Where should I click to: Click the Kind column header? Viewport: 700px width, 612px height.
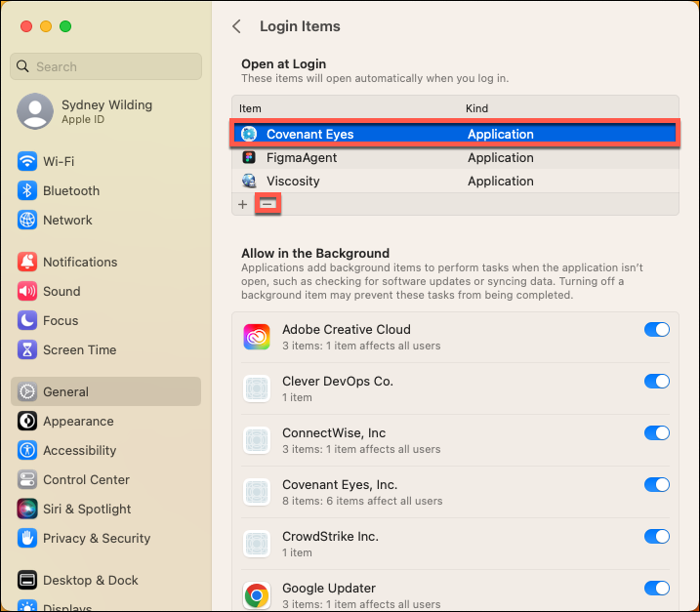(x=476, y=108)
